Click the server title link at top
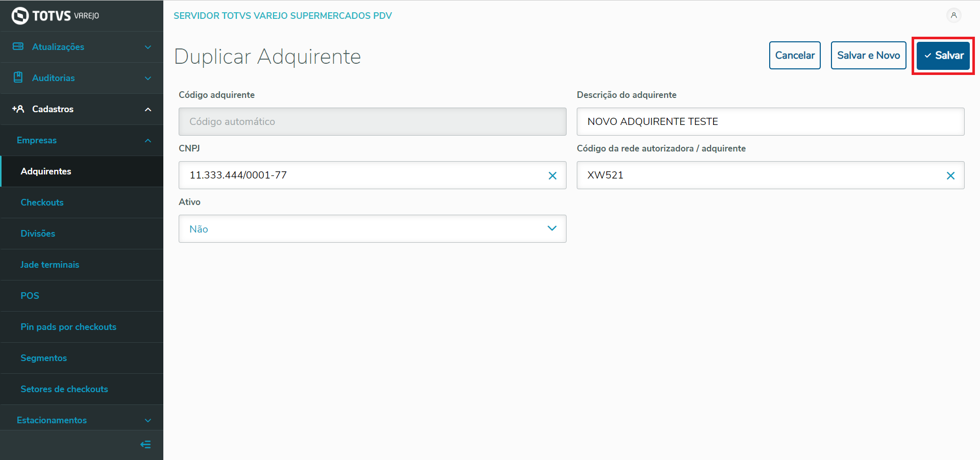980x460 pixels. pyautogui.click(x=283, y=16)
